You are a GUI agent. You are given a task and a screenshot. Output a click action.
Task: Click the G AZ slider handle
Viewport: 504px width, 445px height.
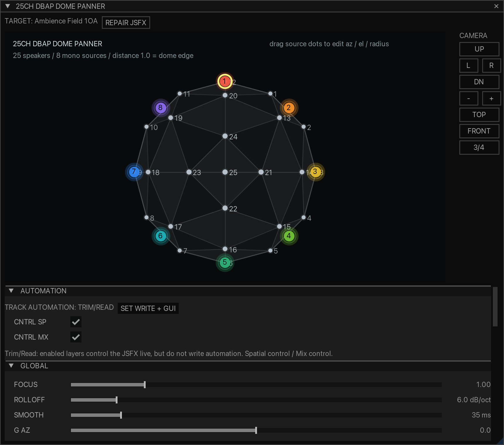[x=256, y=430]
